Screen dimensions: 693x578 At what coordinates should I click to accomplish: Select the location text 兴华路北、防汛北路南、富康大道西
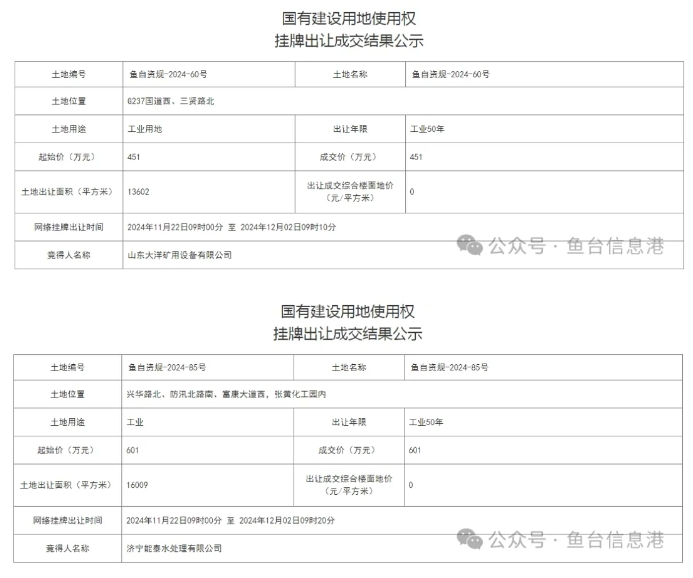197,394
